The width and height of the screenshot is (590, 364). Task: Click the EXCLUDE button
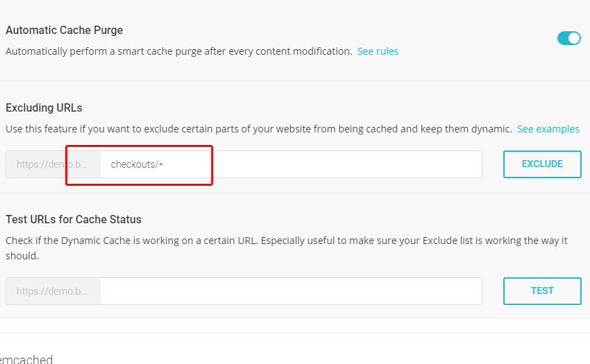pyautogui.click(x=542, y=164)
